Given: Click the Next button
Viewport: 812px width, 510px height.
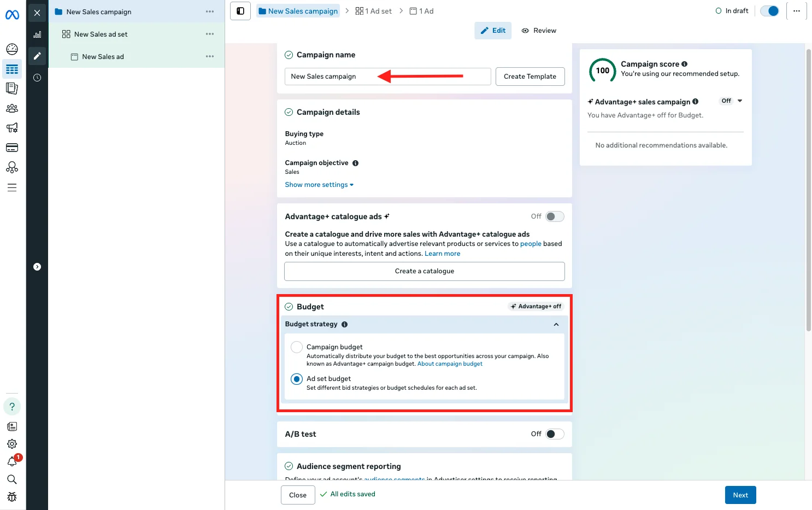Looking at the screenshot, I should click(x=740, y=495).
